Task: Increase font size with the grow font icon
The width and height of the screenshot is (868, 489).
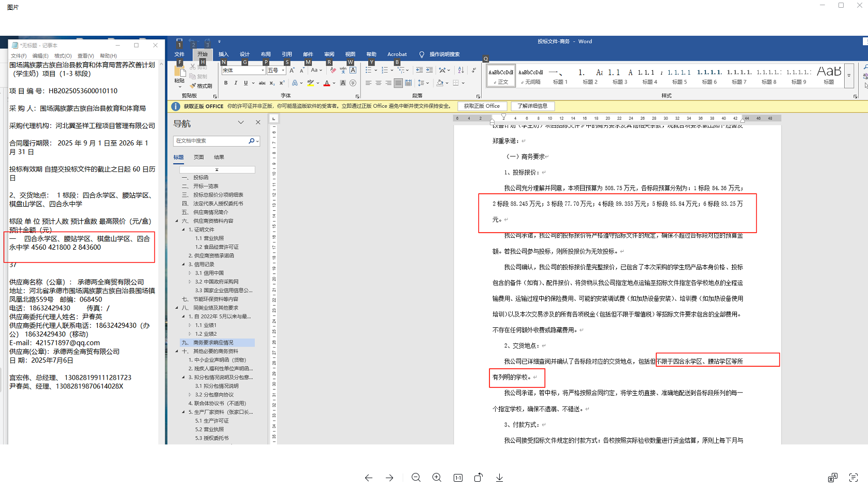Action: pyautogui.click(x=292, y=70)
